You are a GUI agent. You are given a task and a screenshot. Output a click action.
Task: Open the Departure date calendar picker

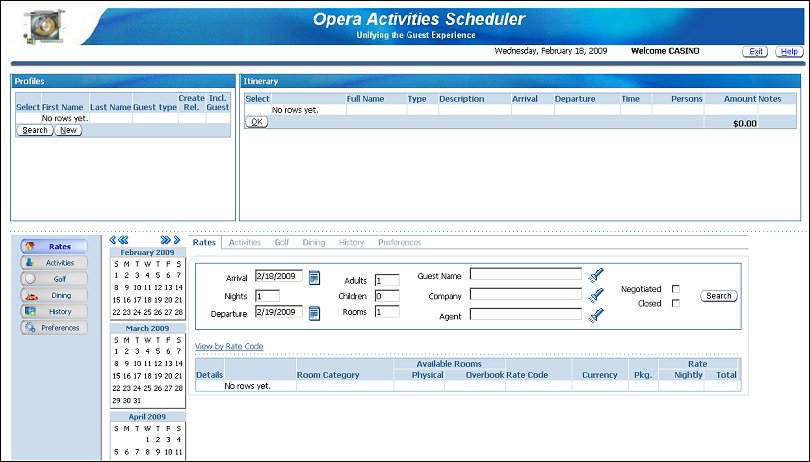pyautogui.click(x=314, y=313)
